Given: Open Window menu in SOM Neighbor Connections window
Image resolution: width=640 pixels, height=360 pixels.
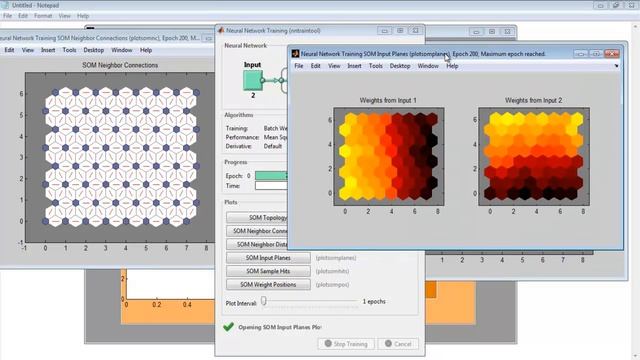Looking at the screenshot, I should [x=122, y=50].
